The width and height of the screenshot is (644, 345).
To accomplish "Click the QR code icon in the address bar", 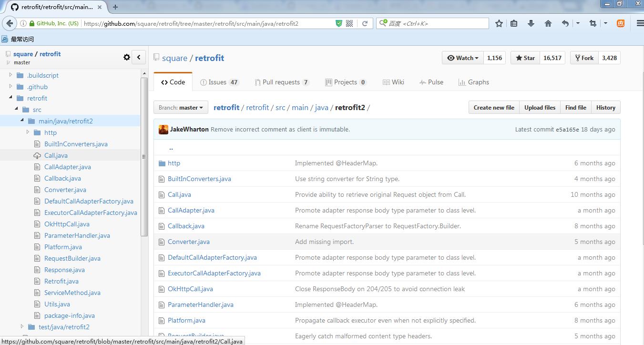I will point(349,23).
